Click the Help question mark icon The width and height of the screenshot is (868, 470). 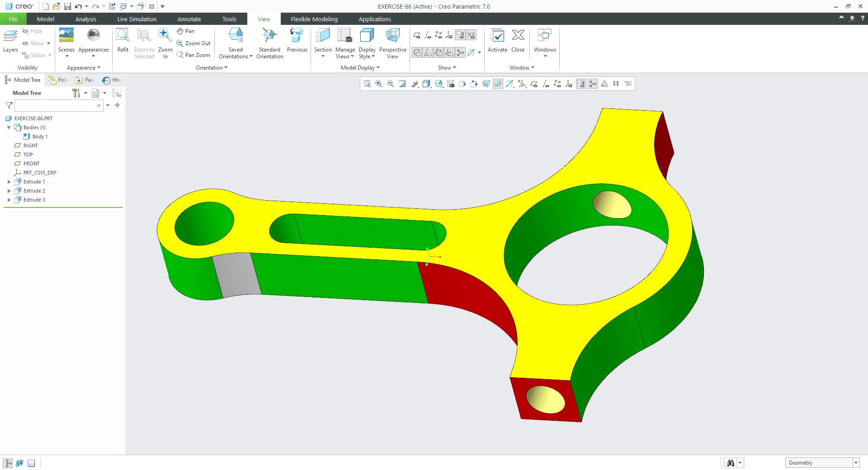pos(863,19)
